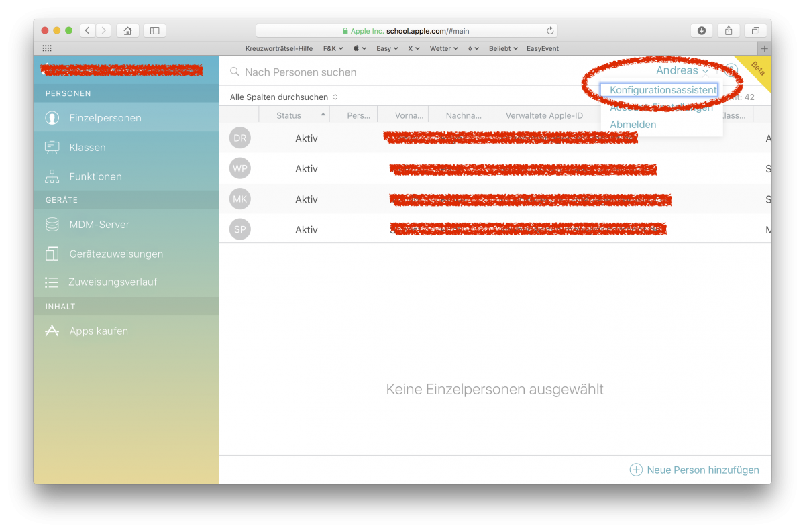
Task: Open Klassen via its board icon
Action: point(52,148)
